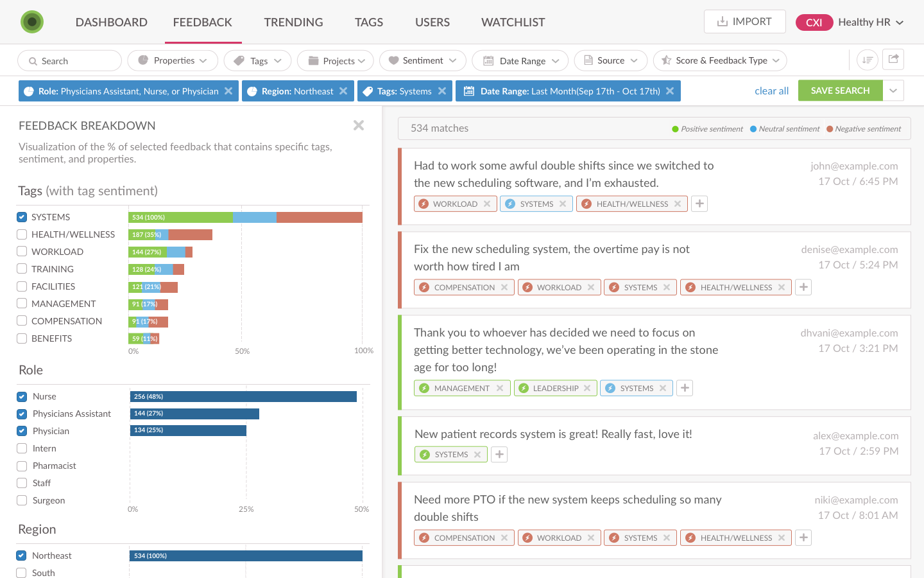924x578 pixels.
Task: Add a tag to John's feedback with plus icon
Action: point(699,203)
